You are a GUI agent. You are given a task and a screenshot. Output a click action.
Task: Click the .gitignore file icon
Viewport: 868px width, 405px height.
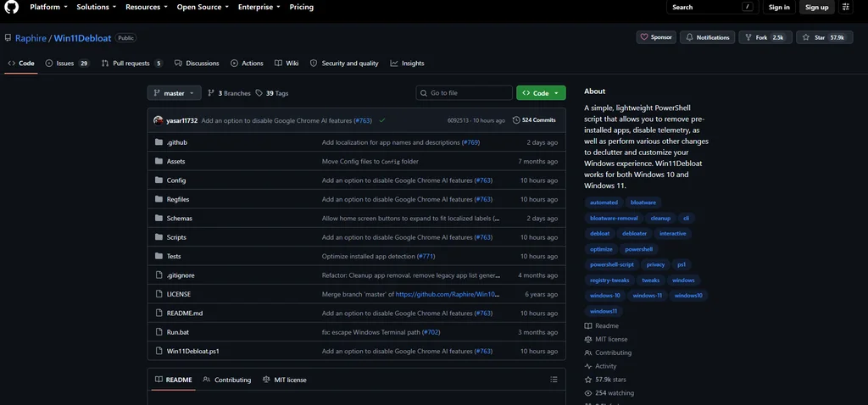click(x=159, y=275)
